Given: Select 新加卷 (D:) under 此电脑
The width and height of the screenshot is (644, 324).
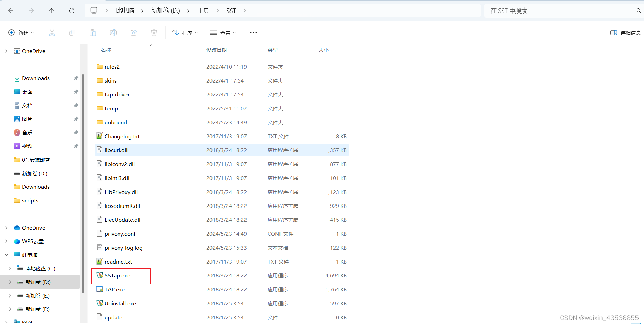Looking at the screenshot, I should 40,282.
